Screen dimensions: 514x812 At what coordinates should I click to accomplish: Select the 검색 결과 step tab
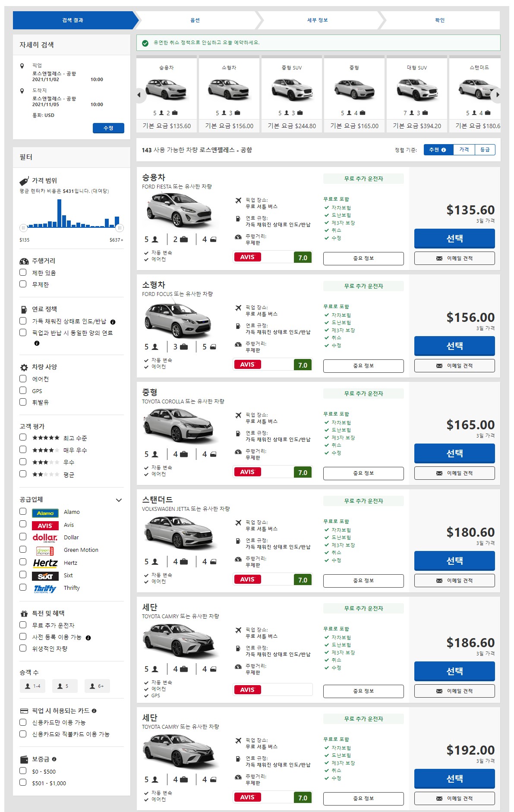pyautogui.click(x=73, y=20)
